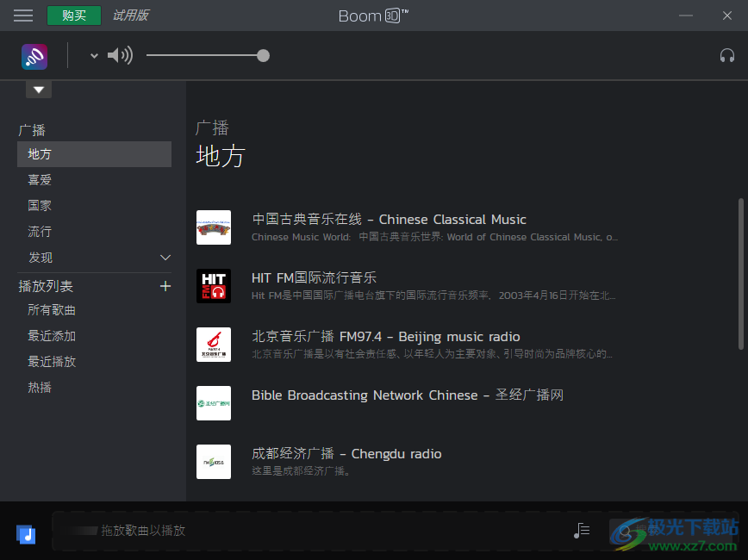Open the hamburger menu
The image size is (748, 560).
[22, 15]
